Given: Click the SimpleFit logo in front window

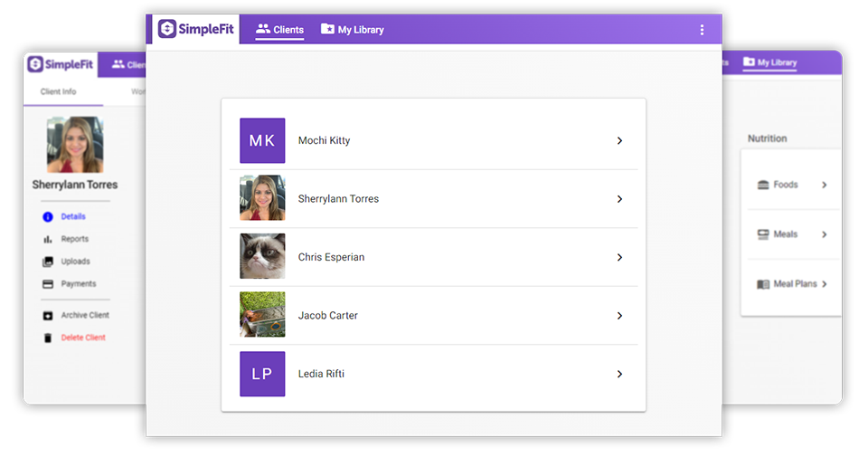Looking at the screenshot, I should (x=196, y=29).
